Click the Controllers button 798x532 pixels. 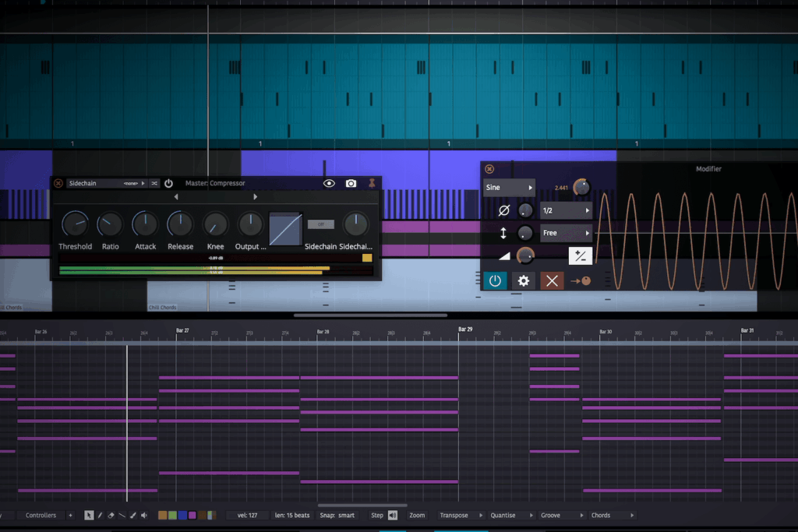point(41,515)
